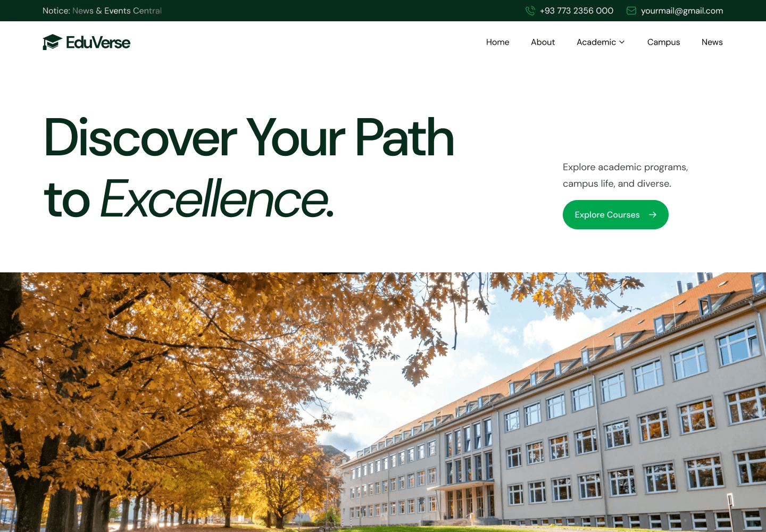Click the envelope email icon

pos(631,11)
